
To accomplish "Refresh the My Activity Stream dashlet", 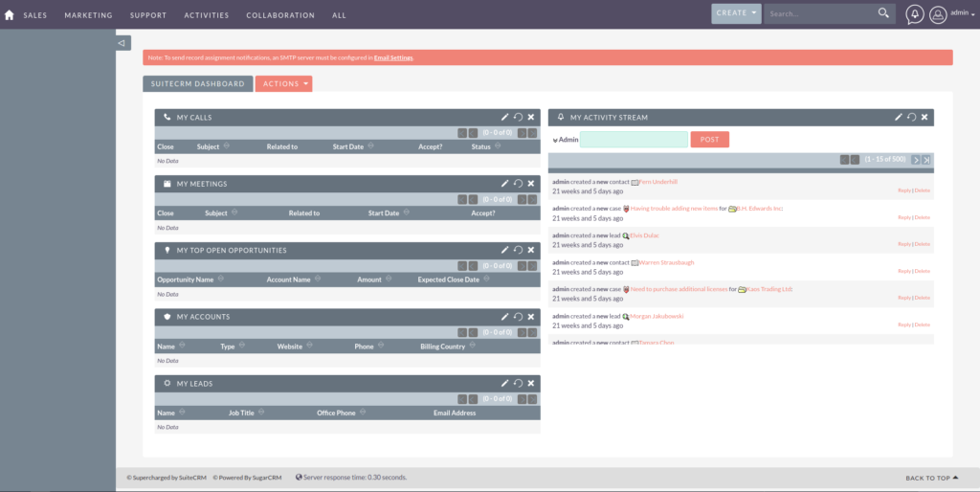I will tap(912, 117).
